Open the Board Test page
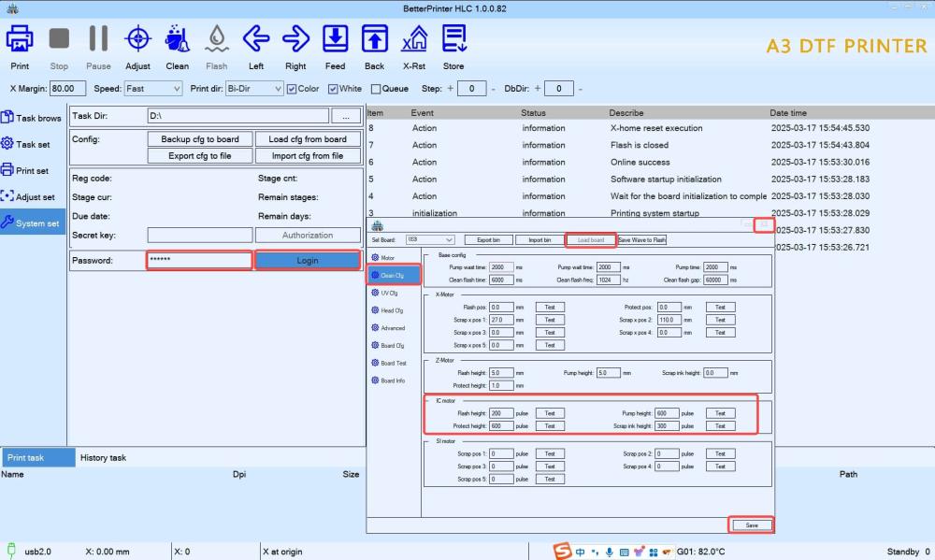The image size is (935, 560). 389,363
